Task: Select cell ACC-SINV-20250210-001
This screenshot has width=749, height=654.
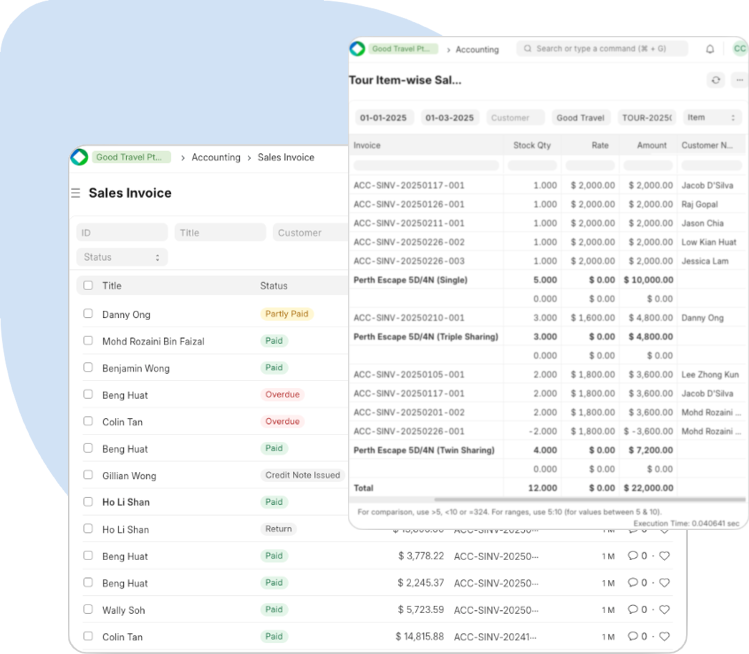Action: pyautogui.click(x=409, y=318)
